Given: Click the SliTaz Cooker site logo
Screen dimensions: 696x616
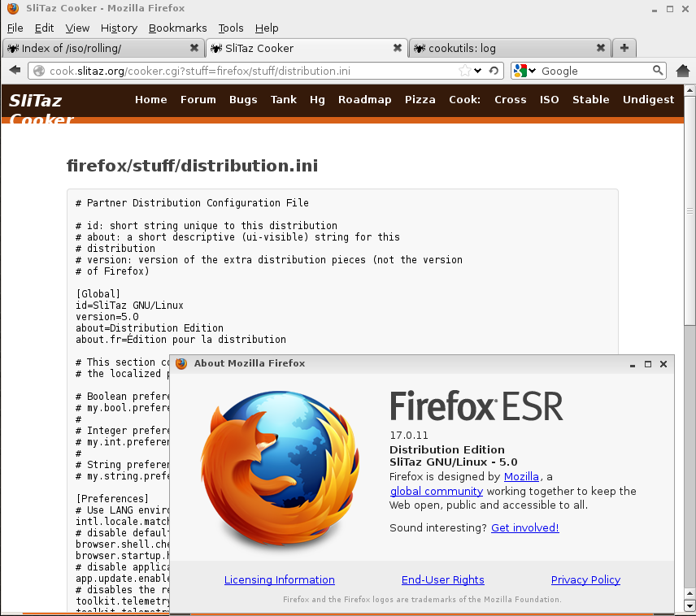Looking at the screenshot, I should (x=41, y=109).
